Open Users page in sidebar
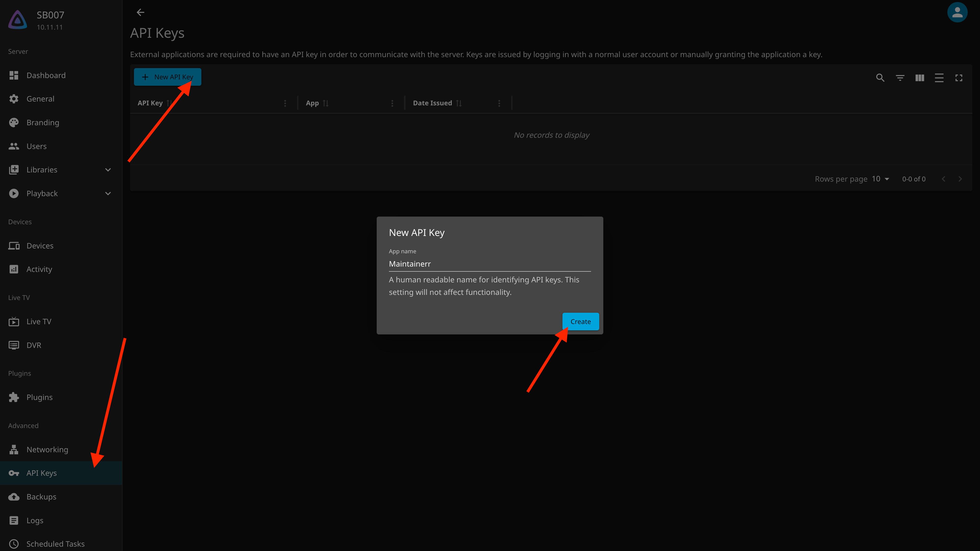 61,146
